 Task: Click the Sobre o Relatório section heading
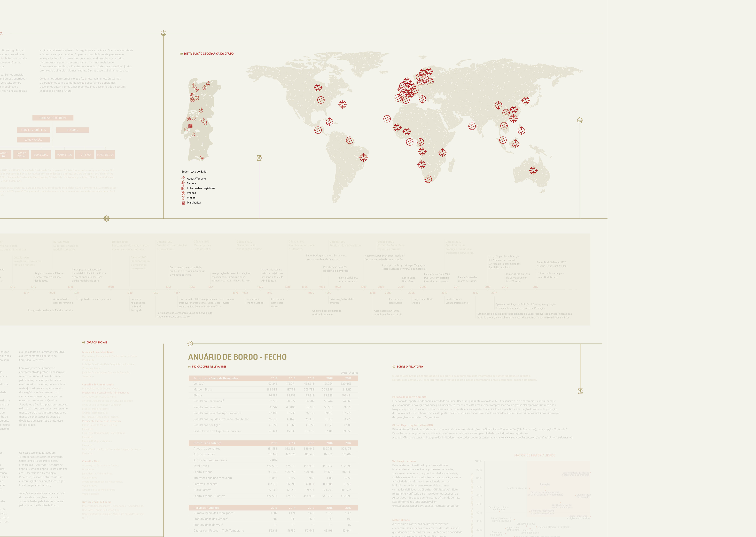click(x=409, y=367)
